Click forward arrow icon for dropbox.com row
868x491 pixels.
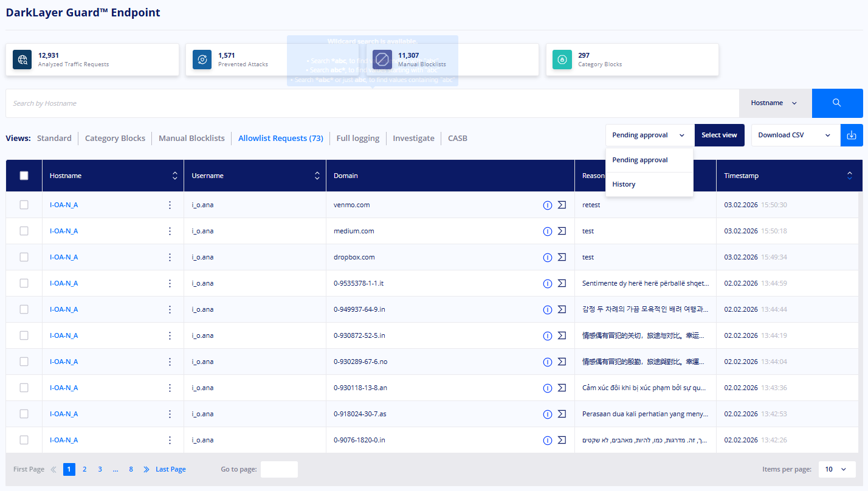tap(562, 257)
